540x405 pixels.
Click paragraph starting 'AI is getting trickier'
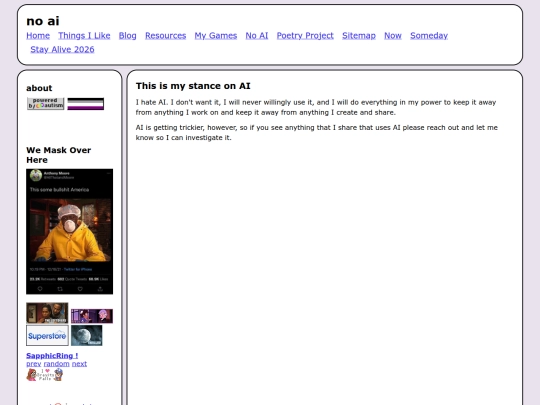(316, 133)
